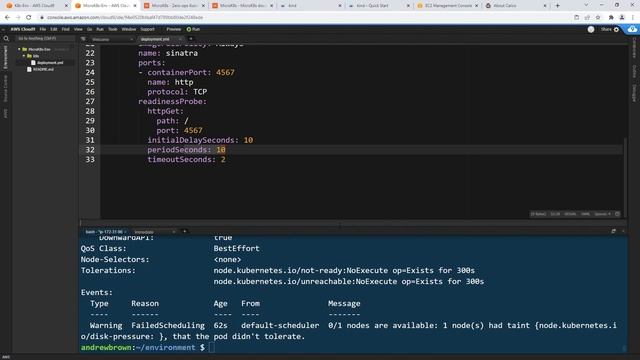Open the browser Extensions puzzle icon

pos(611,18)
